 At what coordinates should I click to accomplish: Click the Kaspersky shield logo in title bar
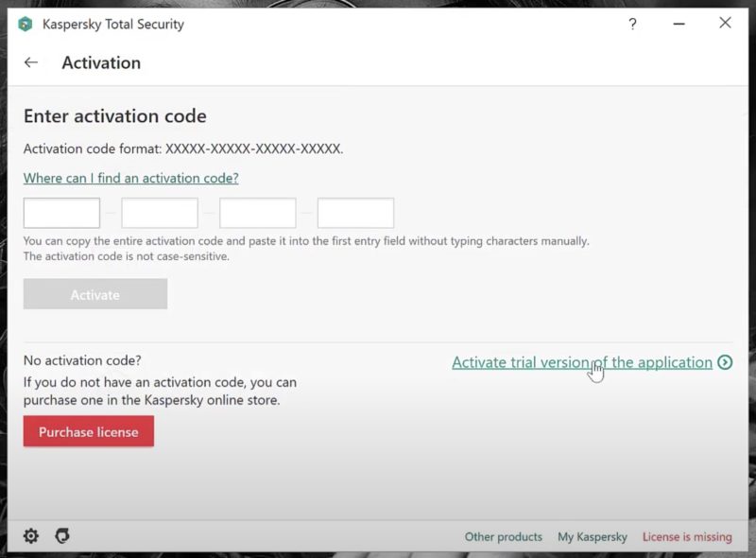[26, 24]
